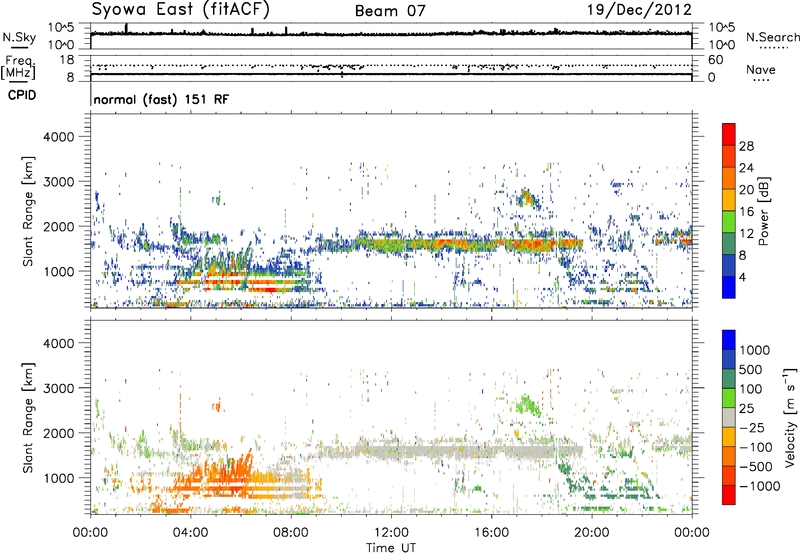Image resolution: width=800 pixels, height=554 pixels.
Task: Click the light green 12–16 dB power colorbar segment
Action: click(729, 222)
